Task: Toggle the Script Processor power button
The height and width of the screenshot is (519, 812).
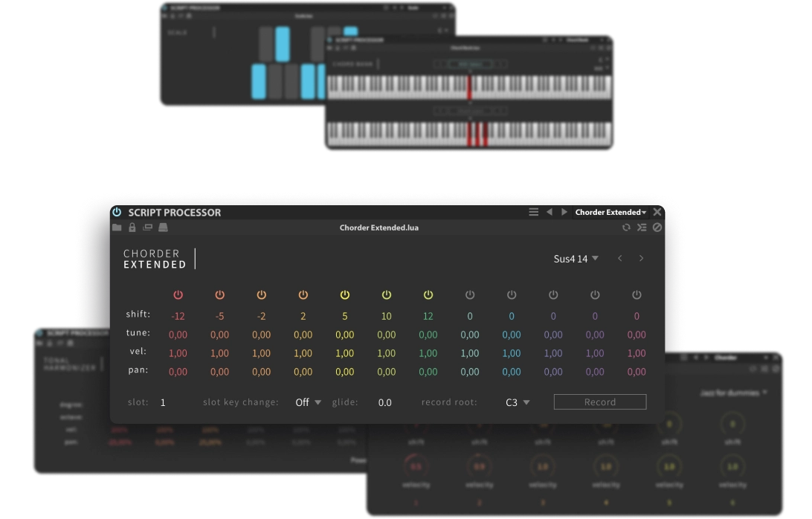Action: (x=117, y=213)
